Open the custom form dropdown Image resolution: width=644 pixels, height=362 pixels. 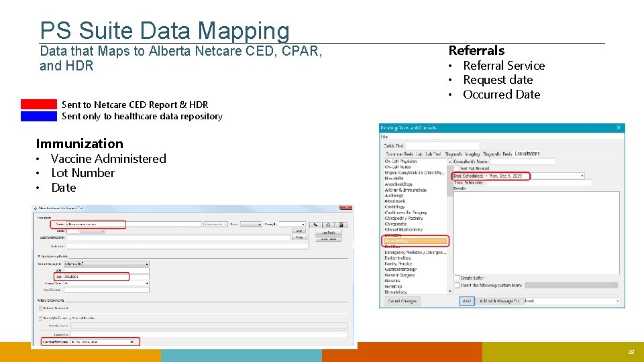tap(572, 286)
